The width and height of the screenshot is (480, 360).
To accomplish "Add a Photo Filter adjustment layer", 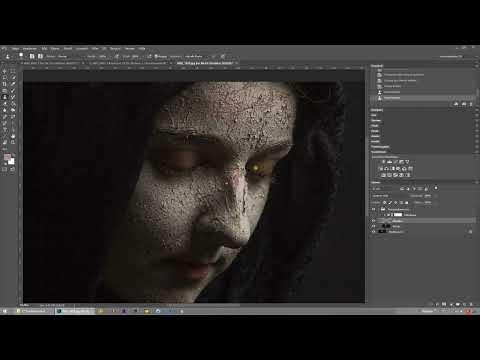I will pyautogui.click(x=398, y=168).
